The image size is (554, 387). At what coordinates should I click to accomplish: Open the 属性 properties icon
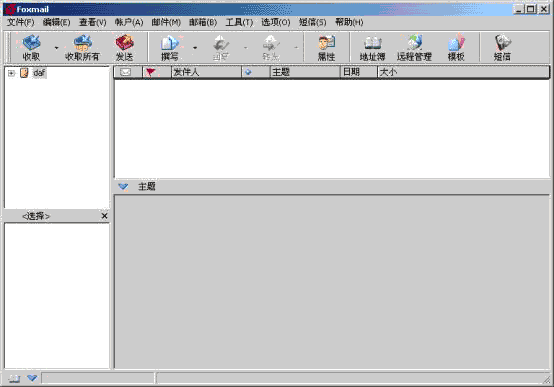(x=326, y=47)
